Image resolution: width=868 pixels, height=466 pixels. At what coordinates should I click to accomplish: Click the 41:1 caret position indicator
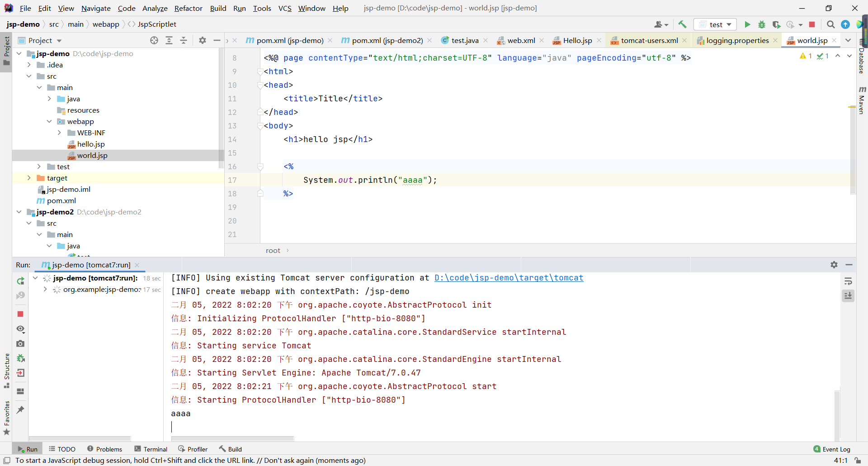840,461
